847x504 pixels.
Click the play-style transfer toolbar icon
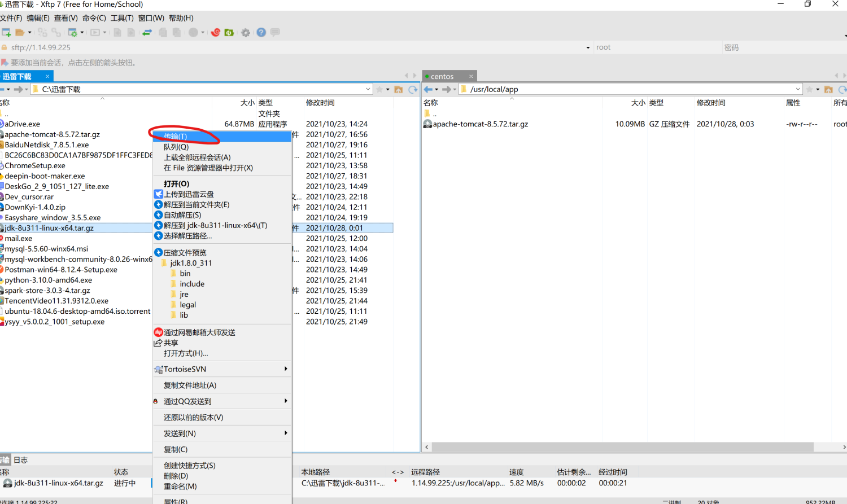(95, 33)
